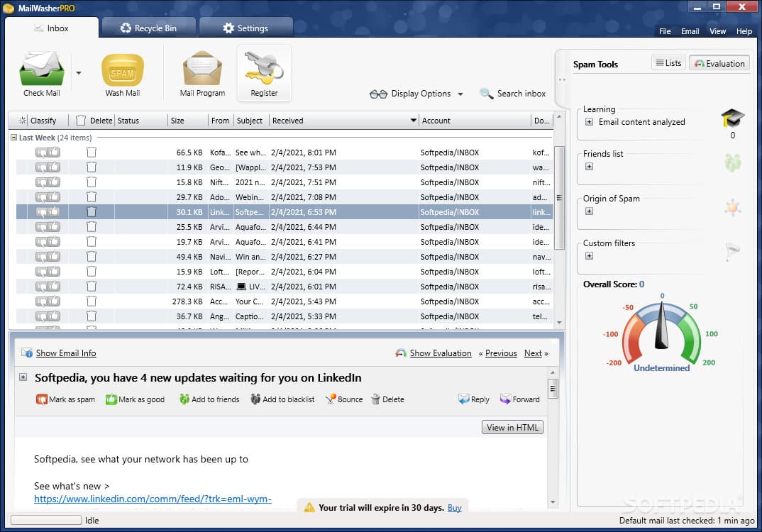The width and height of the screenshot is (762, 532).
Task: Toggle delete box for 7:08 PM email
Action: (x=92, y=197)
